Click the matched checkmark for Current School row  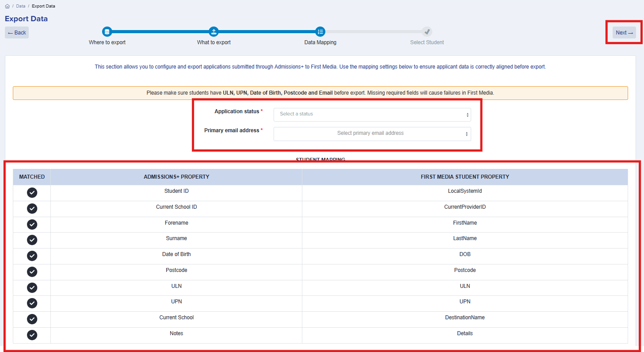[32, 319]
